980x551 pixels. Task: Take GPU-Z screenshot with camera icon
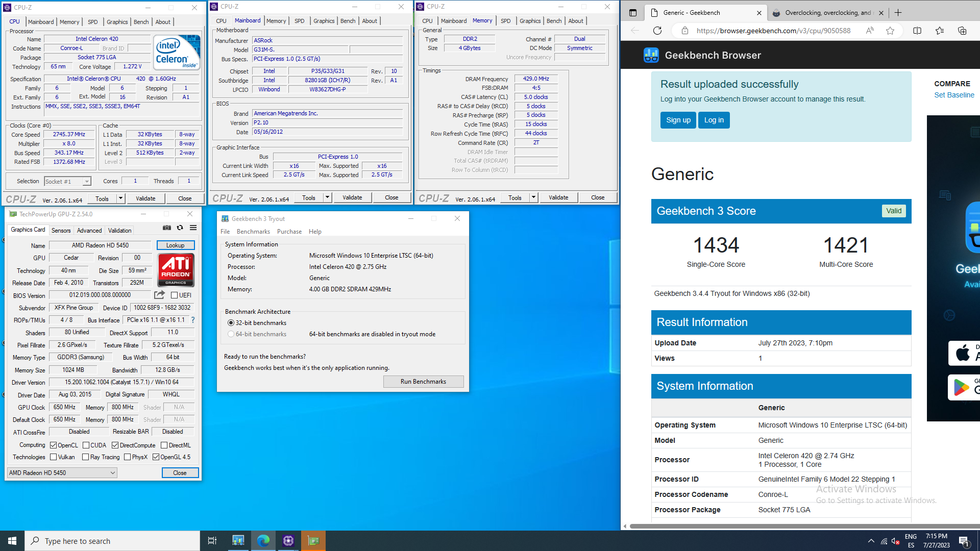click(x=166, y=228)
